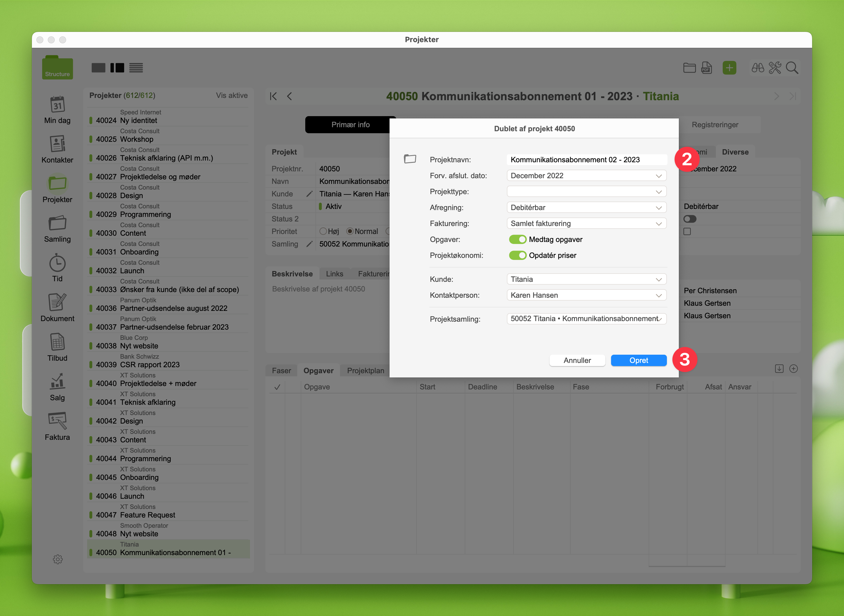Select the Høj priority radio button
This screenshot has width=844, height=616.
(323, 231)
